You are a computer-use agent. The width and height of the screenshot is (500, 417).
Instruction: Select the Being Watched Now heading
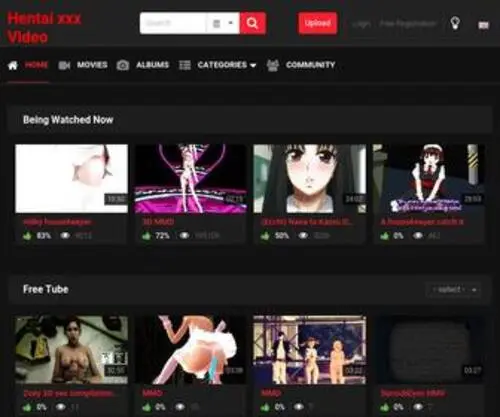click(x=68, y=120)
